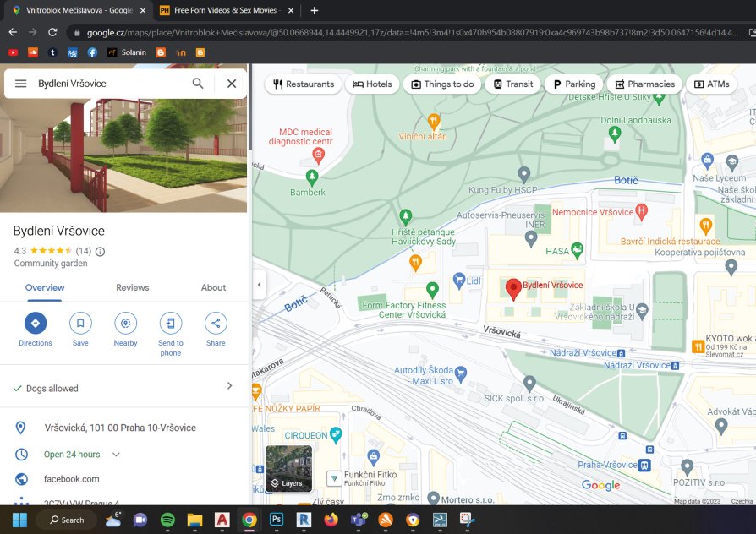Select the Bamberk park pin
Image resolution: width=756 pixels, height=534 pixels.
coord(312,177)
